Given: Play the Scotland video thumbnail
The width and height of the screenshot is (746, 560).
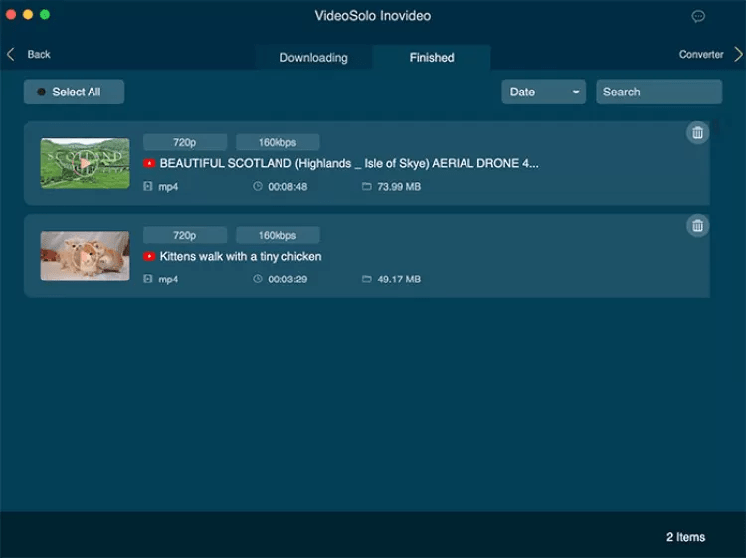Looking at the screenshot, I should 85,163.
